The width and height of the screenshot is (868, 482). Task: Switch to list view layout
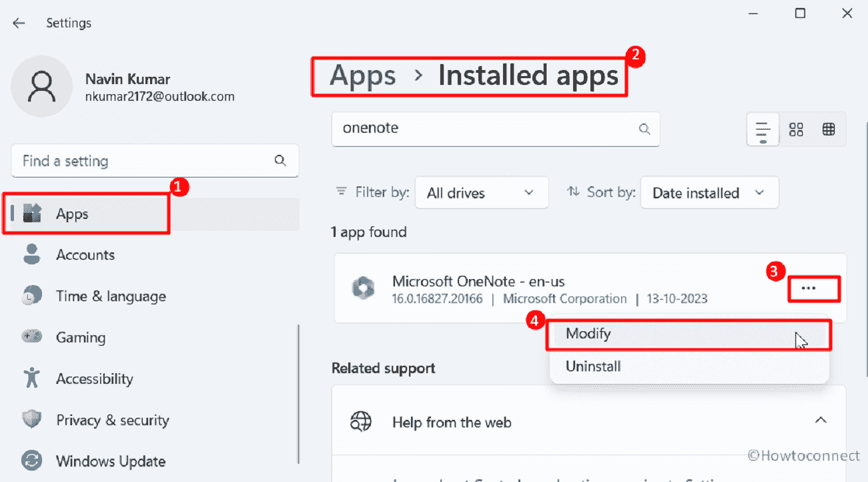coord(763,130)
